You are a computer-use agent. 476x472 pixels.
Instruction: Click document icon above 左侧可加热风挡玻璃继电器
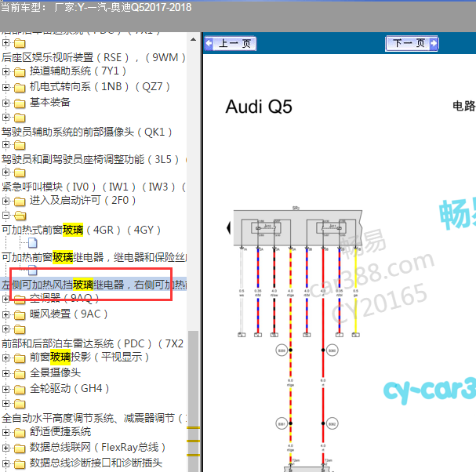(33, 270)
